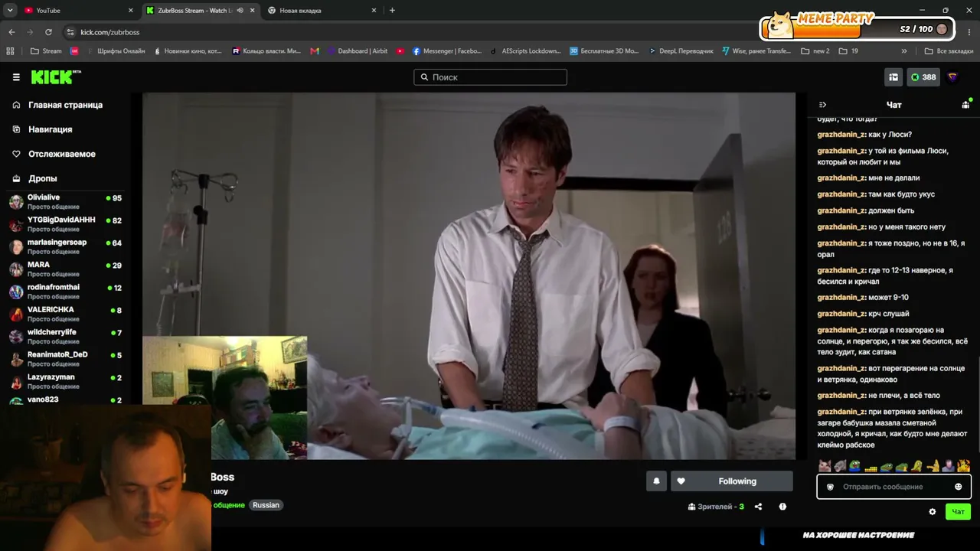Open the new 2 bookmarks folder
980x551 pixels.
tap(815, 51)
